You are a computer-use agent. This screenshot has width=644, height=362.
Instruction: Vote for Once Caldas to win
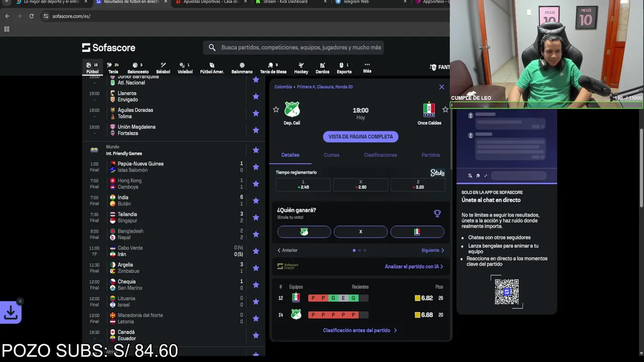tap(417, 232)
